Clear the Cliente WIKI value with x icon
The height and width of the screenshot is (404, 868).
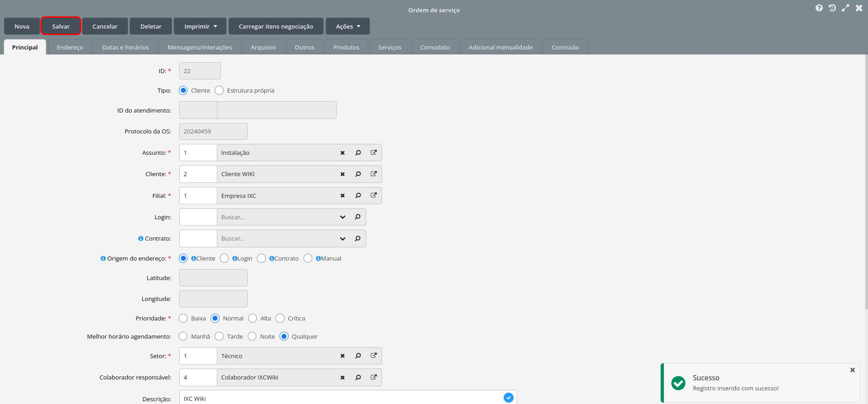point(343,174)
